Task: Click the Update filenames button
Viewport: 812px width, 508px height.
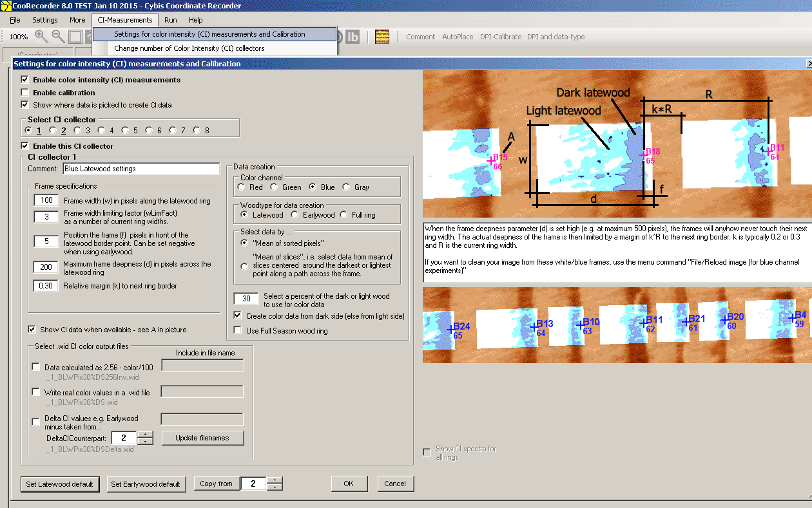Action: click(x=202, y=438)
